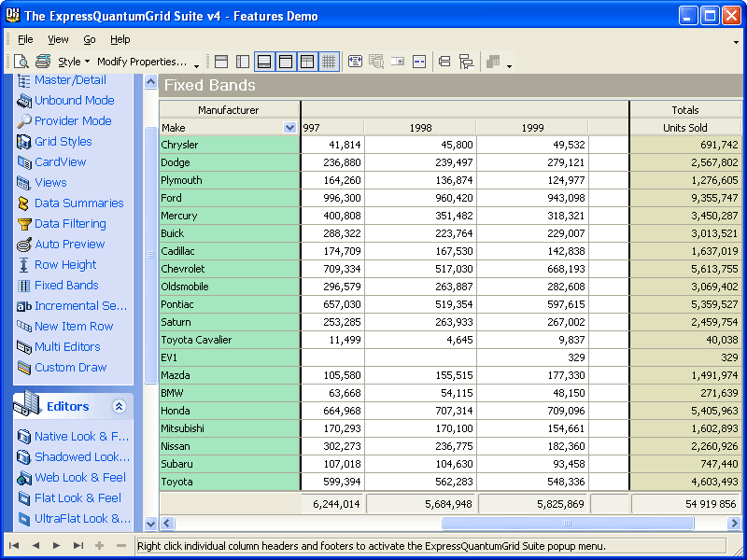Open the Make column filter dropdown

(289, 128)
